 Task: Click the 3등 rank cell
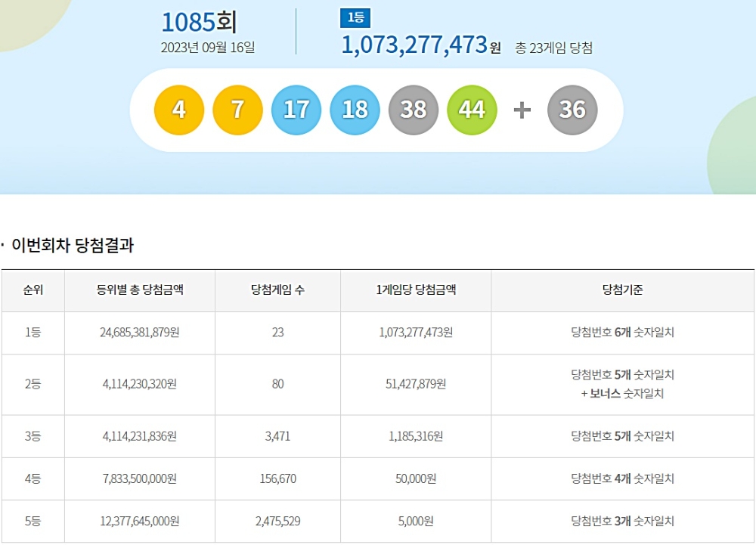[33, 436]
